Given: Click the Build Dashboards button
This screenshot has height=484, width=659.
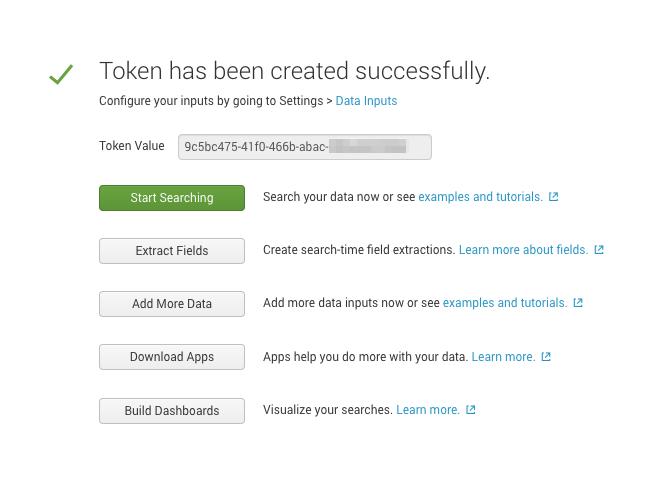Looking at the screenshot, I should [172, 411].
